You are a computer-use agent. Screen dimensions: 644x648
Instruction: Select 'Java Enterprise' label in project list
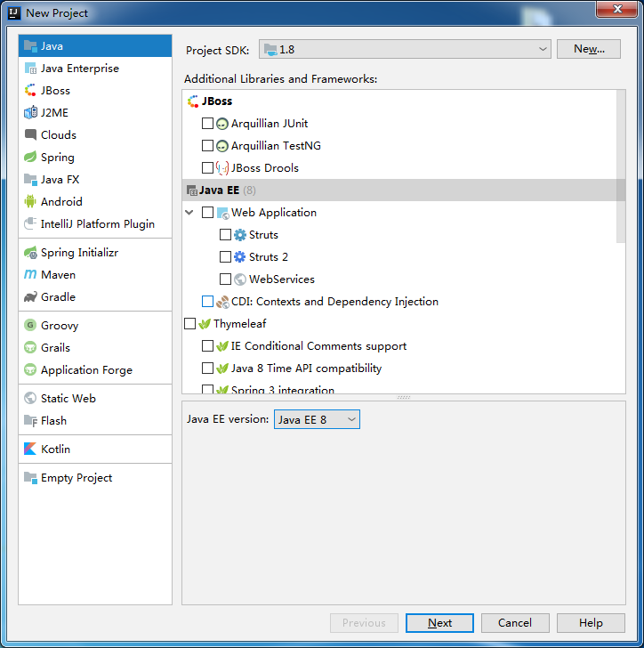pyautogui.click(x=80, y=69)
